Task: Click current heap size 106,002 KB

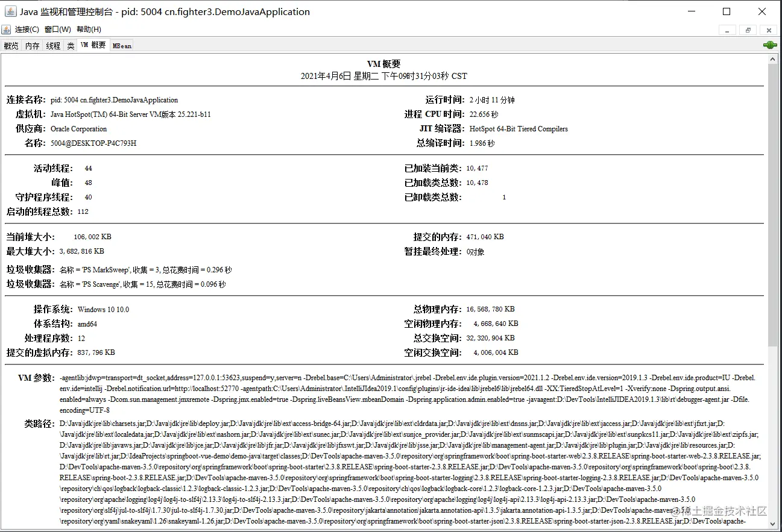Action: pos(92,237)
